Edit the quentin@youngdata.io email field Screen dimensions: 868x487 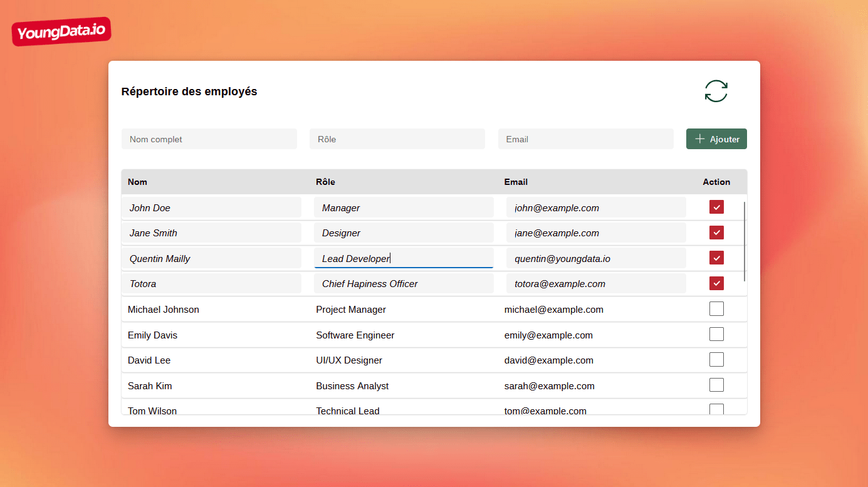pyautogui.click(x=596, y=258)
